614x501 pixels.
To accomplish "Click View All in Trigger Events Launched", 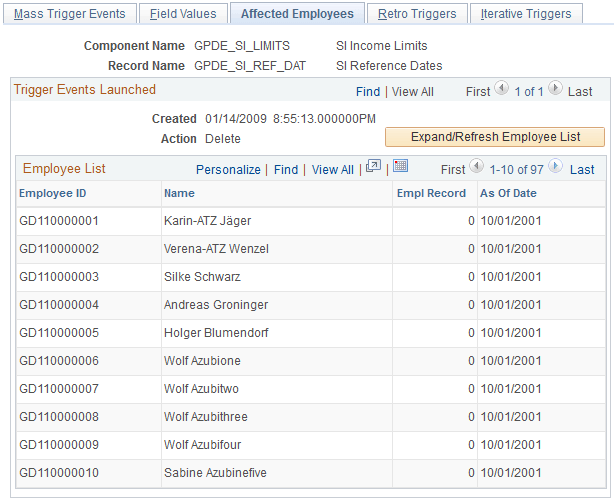I will pos(413,92).
